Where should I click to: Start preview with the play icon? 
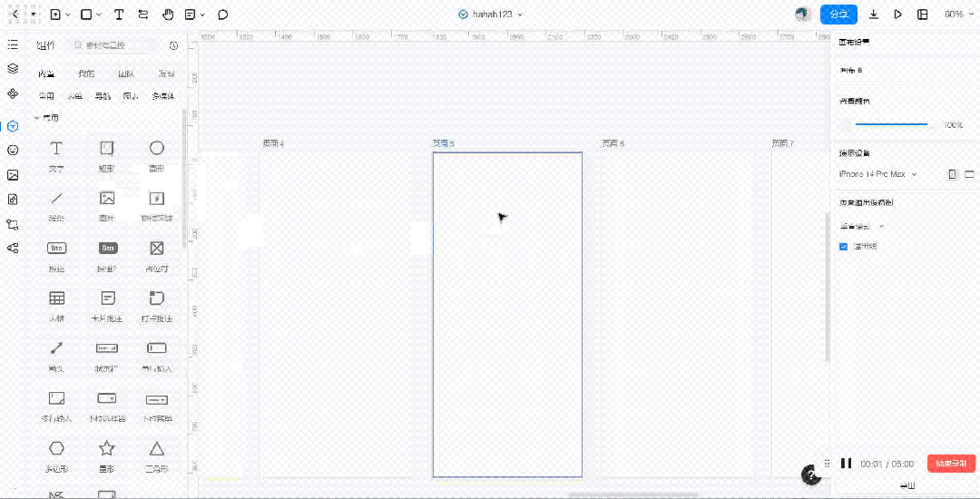[898, 15]
